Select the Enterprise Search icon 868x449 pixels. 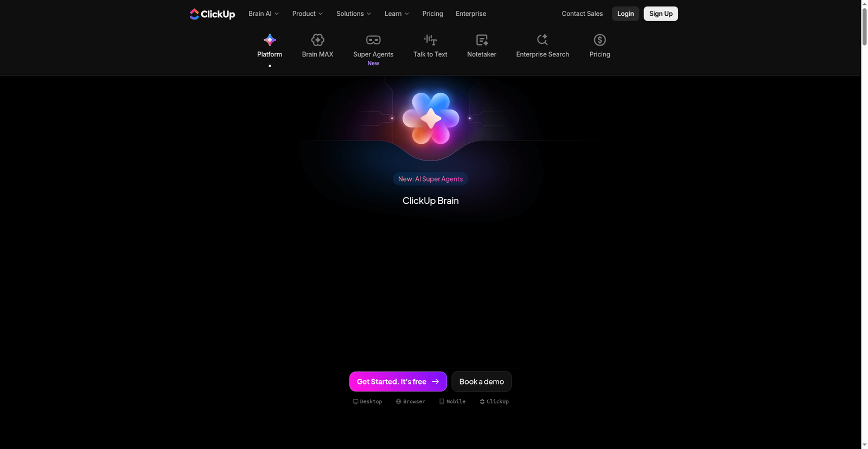(542, 40)
